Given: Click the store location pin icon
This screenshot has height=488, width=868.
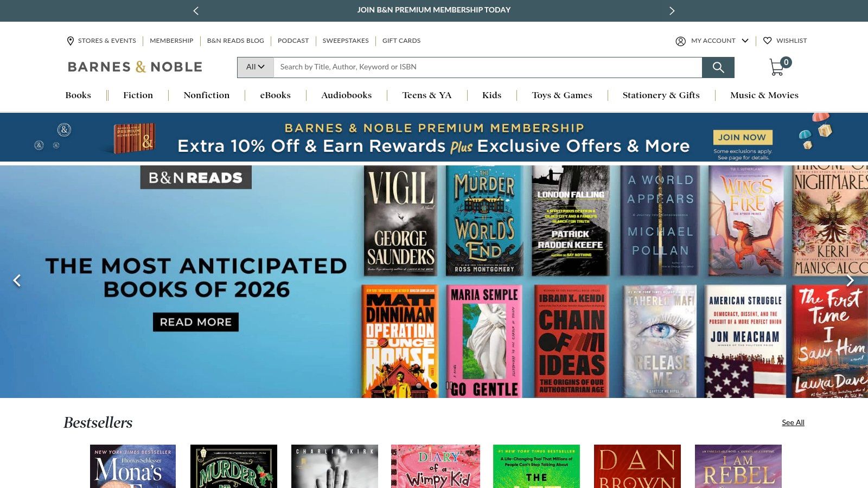Looking at the screenshot, I should [x=71, y=41].
